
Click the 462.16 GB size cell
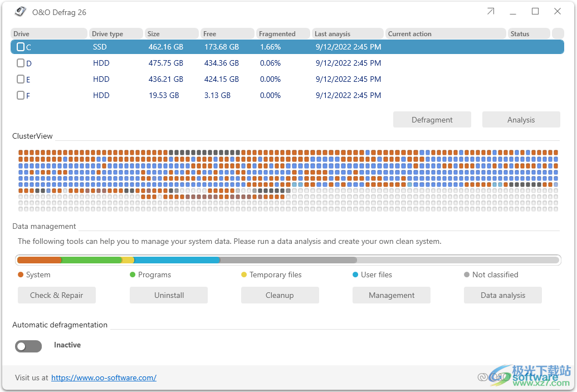point(166,47)
